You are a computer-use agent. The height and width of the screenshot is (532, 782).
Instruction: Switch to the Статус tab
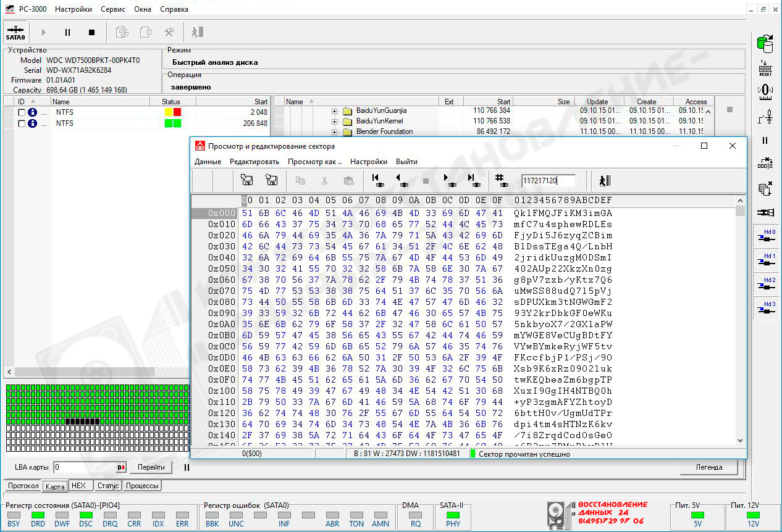(108, 486)
